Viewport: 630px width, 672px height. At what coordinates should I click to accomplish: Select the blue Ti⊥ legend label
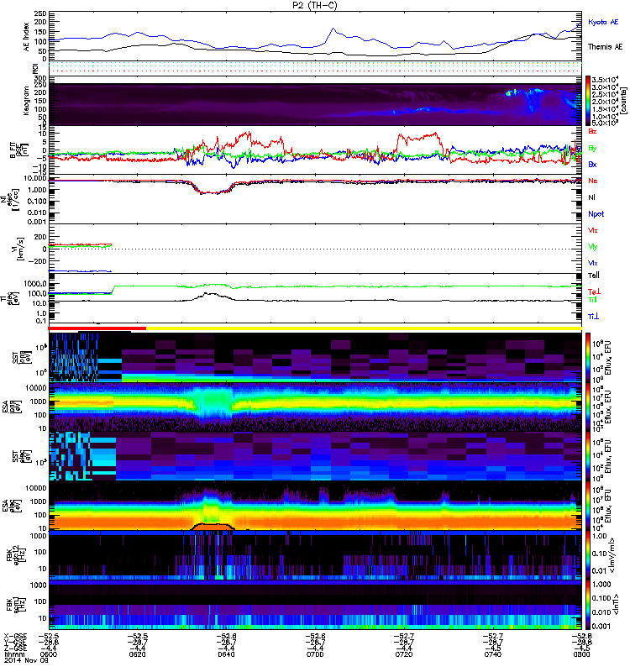click(x=593, y=317)
